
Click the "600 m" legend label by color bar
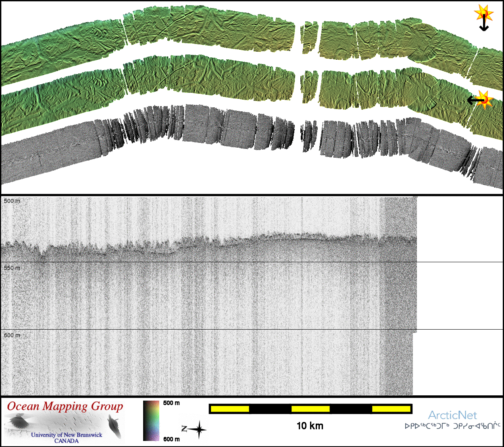coord(171,439)
